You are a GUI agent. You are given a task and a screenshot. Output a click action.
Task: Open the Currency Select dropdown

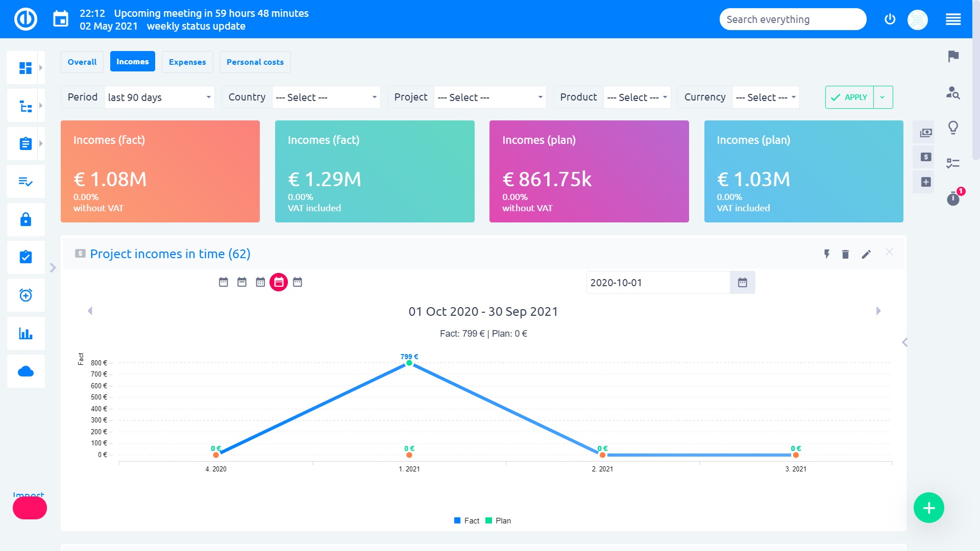click(x=765, y=97)
